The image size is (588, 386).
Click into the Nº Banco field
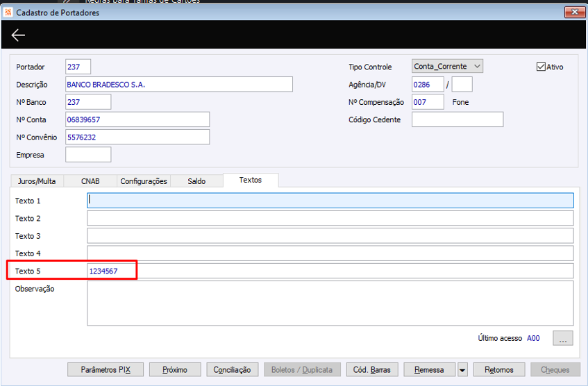click(88, 102)
